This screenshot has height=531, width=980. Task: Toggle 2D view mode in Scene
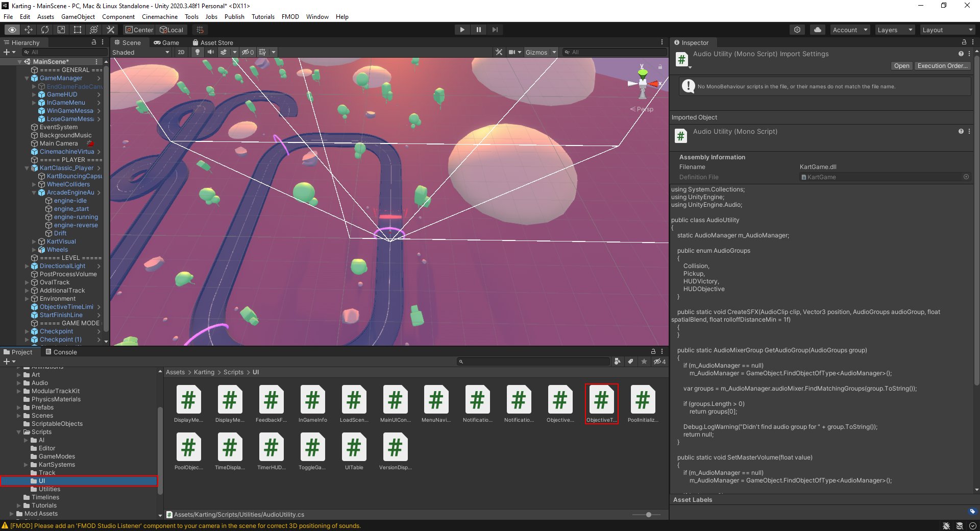tap(181, 52)
